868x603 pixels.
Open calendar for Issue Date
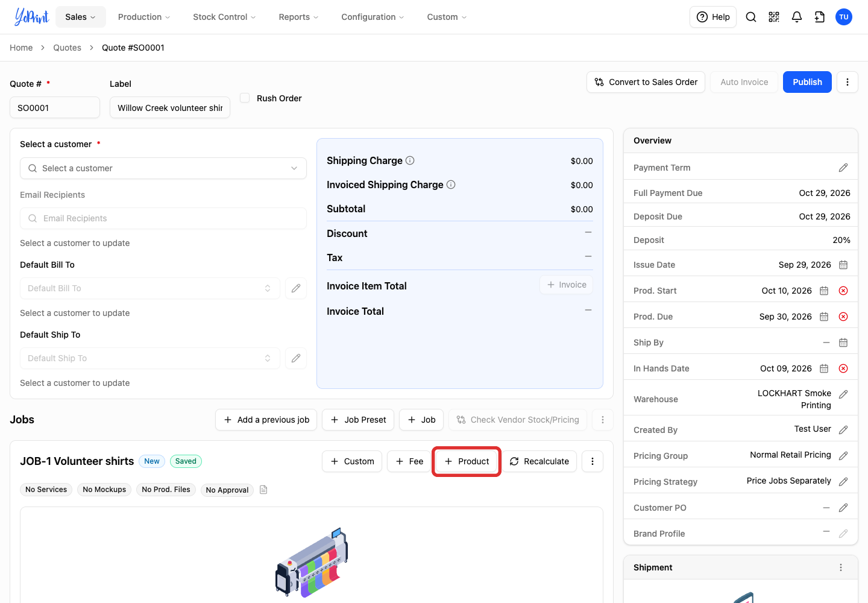843,265
